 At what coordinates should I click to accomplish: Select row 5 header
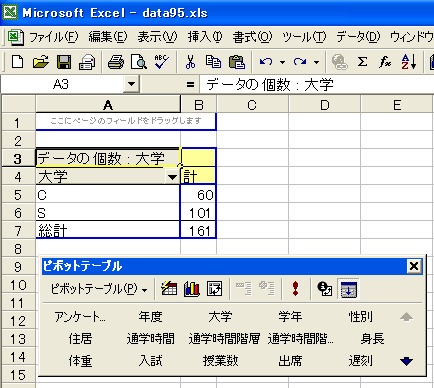[x=18, y=195]
